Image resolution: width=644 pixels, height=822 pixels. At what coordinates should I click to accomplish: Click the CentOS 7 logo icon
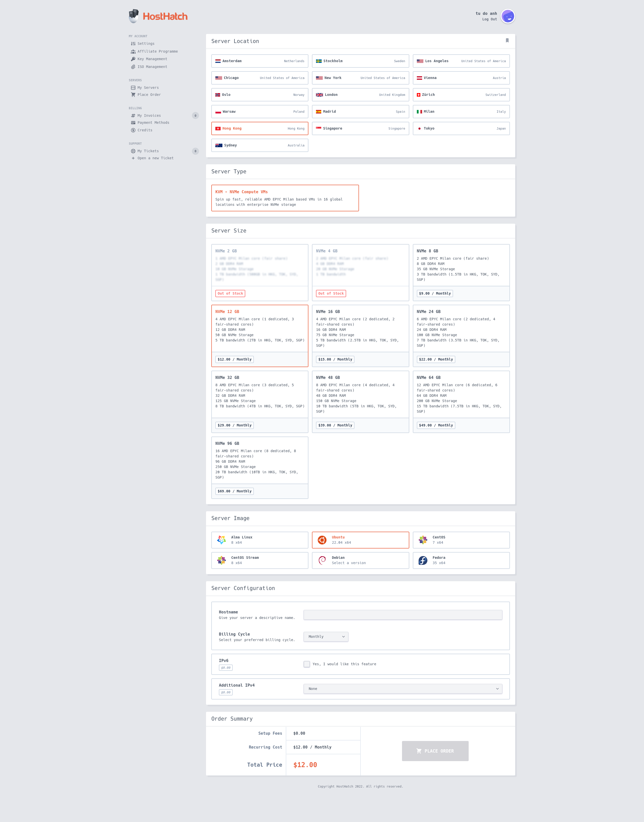[x=423, y=540]
